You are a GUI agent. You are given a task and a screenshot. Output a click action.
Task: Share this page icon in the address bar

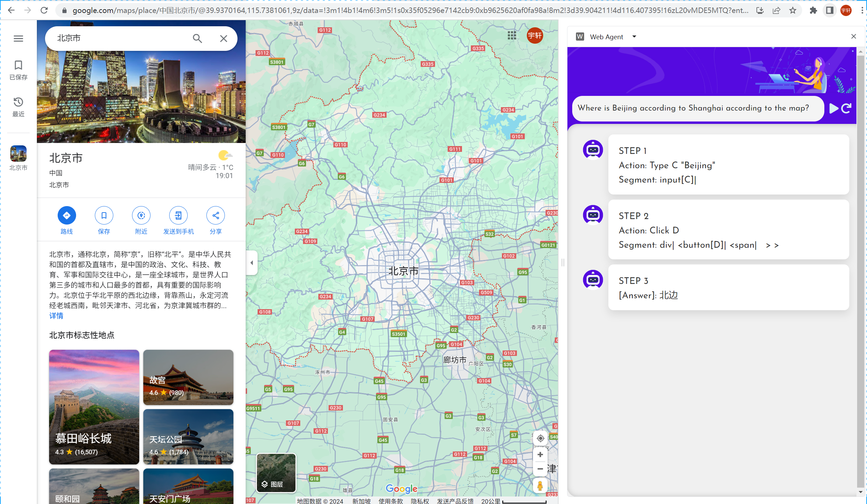776,10
